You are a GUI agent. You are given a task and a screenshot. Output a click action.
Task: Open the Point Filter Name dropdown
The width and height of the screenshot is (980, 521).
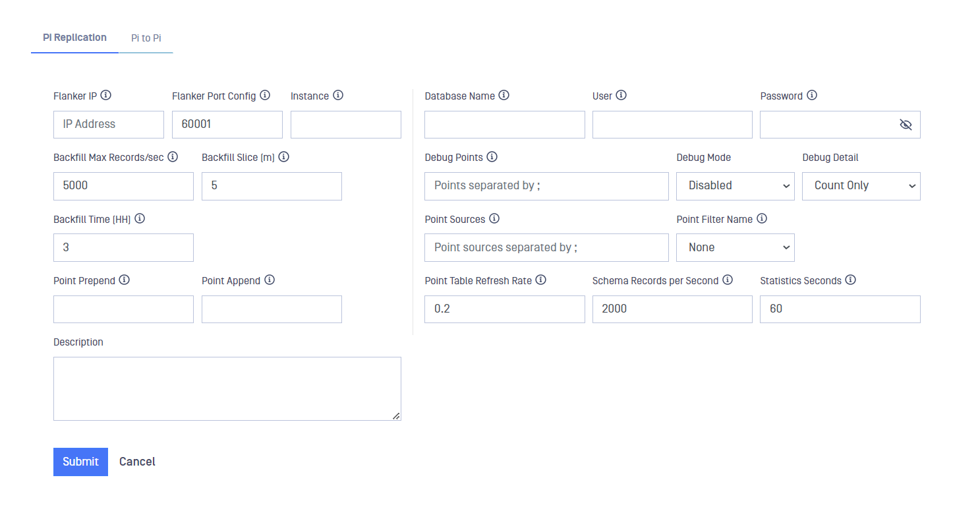click(735, 247)
